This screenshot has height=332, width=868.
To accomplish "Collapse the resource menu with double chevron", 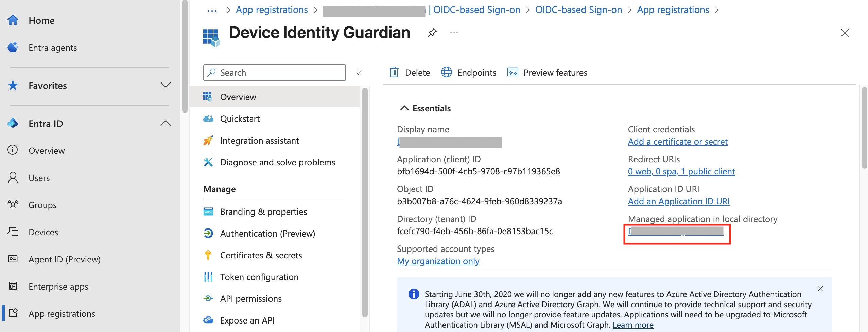I will (359, 73).
